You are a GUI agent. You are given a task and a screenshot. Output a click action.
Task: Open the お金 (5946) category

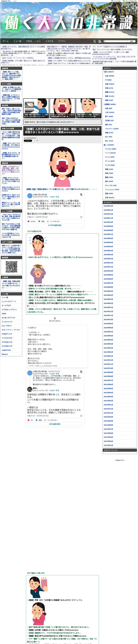(110, 76)
